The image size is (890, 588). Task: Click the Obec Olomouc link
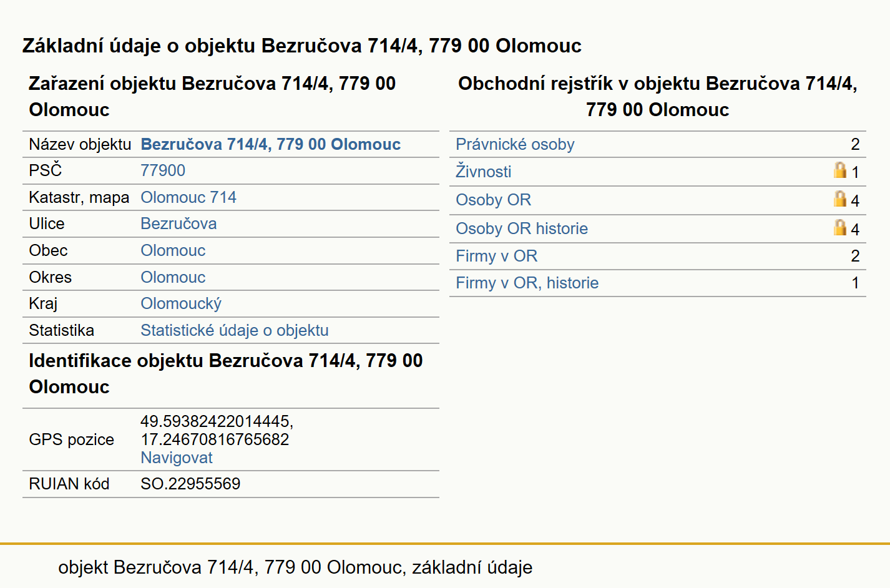click(173, 250)
